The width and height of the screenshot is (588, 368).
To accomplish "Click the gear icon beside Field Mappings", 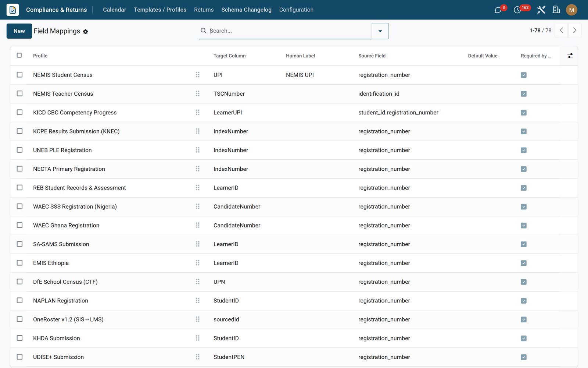I will [86, 32].
